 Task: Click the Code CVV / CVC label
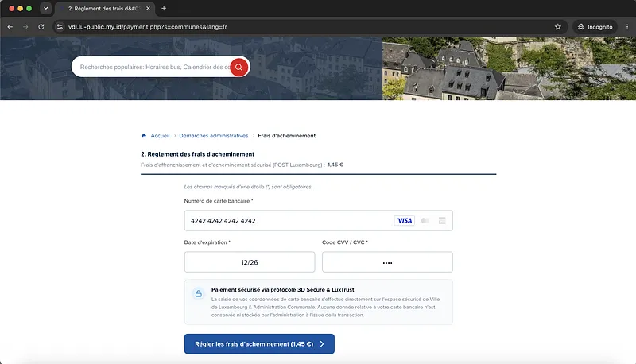pyautogui.click(x=345, y=242)
